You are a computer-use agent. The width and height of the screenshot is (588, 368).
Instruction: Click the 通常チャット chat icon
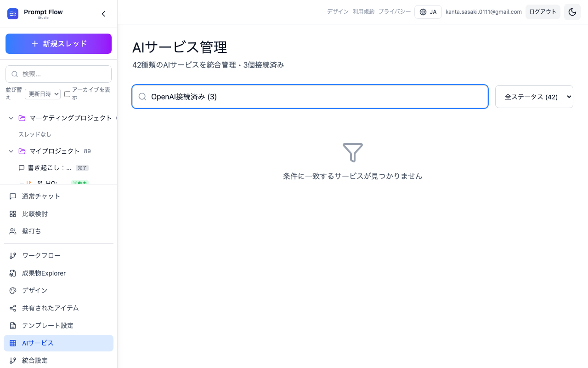(x=13, y=196)
